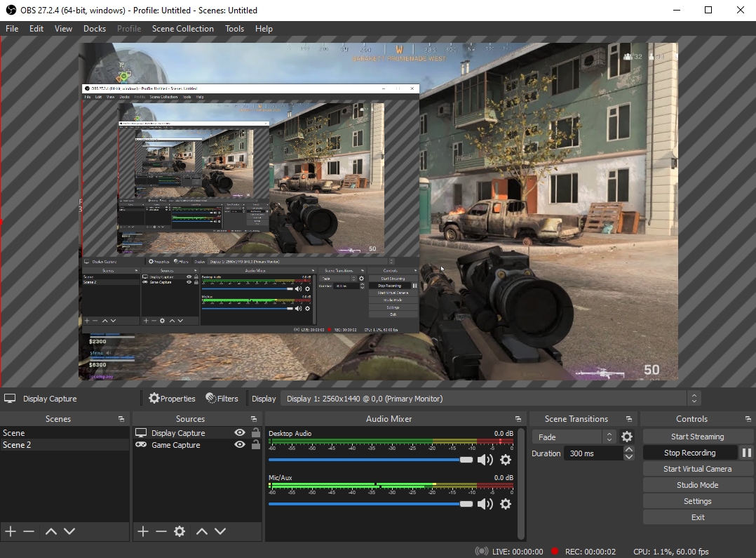Open the Scene Collection menu
The height and width of the screenshot is (558, 756).
point(182,29)
